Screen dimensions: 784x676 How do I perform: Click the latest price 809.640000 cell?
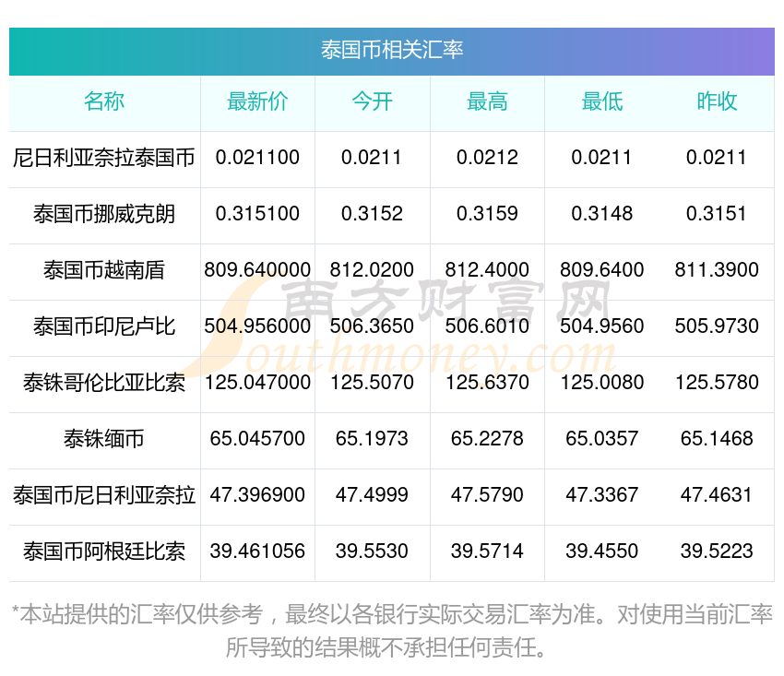tap(257, 270)
